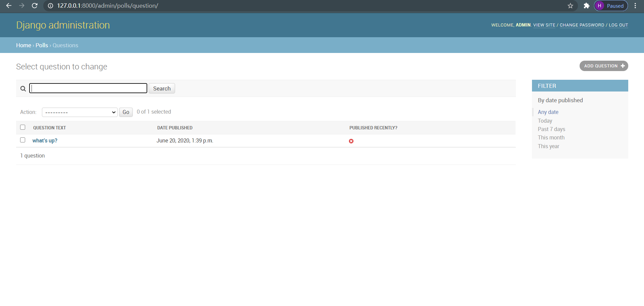Click the red published-recently status icon
The width and height of the screenshot is (644, 306).
point(351,141)
